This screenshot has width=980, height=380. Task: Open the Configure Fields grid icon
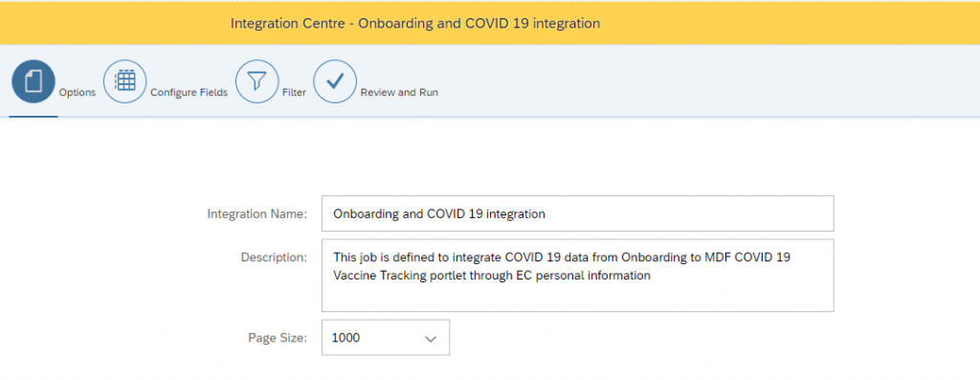(125, 81)
